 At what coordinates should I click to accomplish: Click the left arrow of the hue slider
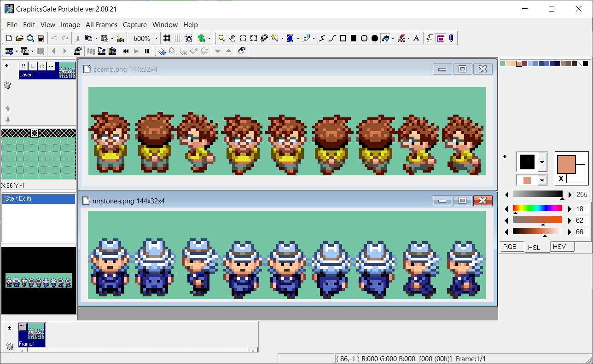pyautogui.click(x=507, y=209)
